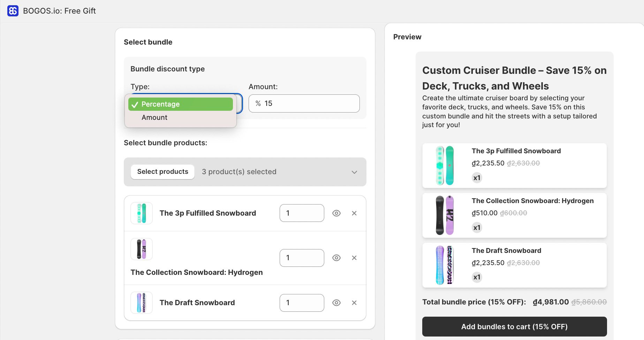Click Add bundles to cart (15% OFF)
The image size is (644, 340).
(x=514, y=326)
